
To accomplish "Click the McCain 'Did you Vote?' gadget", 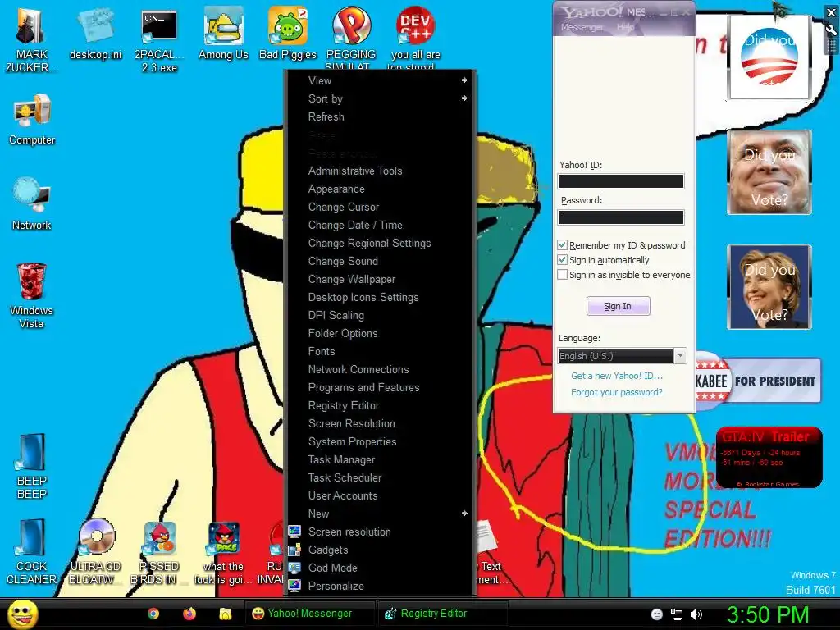I will [769, 172].
